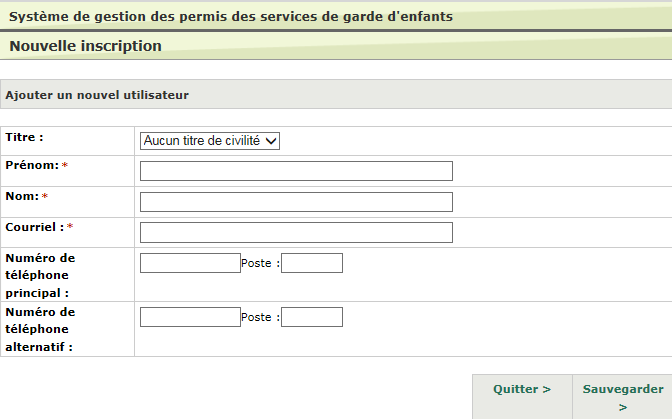
Task: Focus the alternatif telephone number field
Action: point(190,317)
